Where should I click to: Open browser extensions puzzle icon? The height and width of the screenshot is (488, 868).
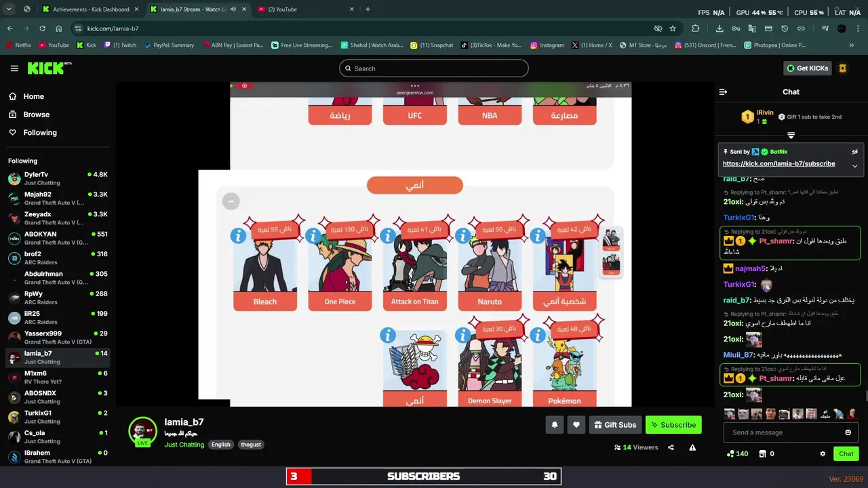(x=695, y=28)
